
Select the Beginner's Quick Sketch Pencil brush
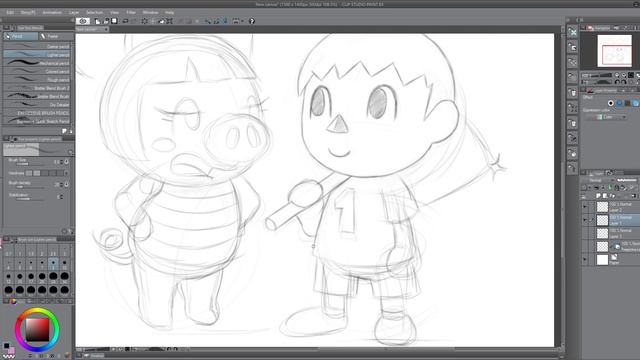click(37, 121)
